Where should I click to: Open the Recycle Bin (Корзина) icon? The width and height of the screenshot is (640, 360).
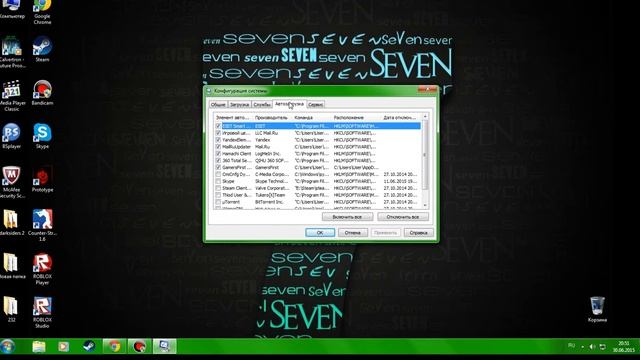pos(597,309)
